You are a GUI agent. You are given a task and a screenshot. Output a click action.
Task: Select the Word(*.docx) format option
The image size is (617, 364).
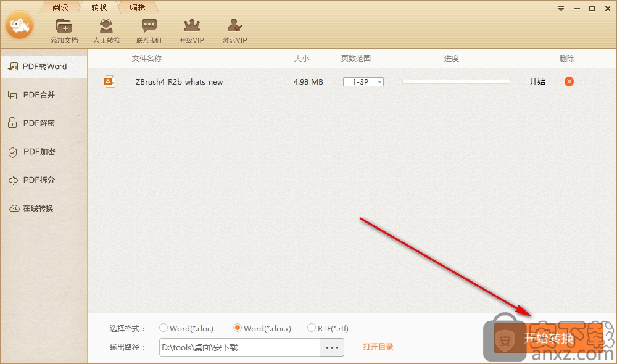(238, 328)
